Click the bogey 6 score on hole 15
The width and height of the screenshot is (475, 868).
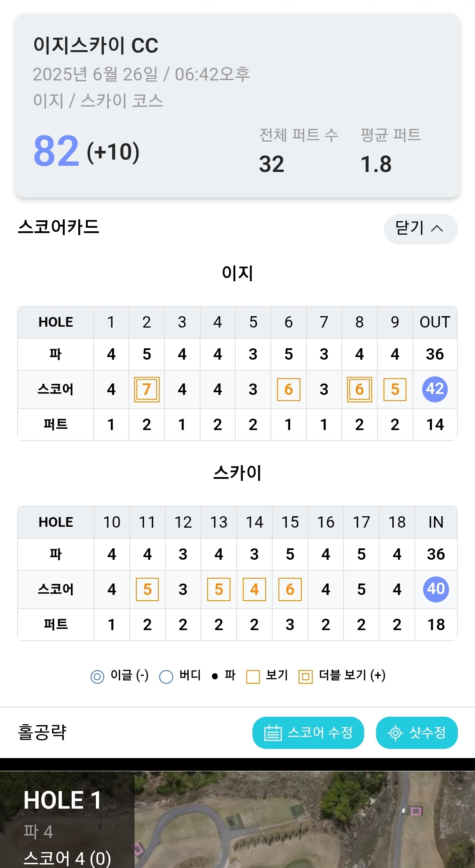pyautogui.click(x=290, y=589)
